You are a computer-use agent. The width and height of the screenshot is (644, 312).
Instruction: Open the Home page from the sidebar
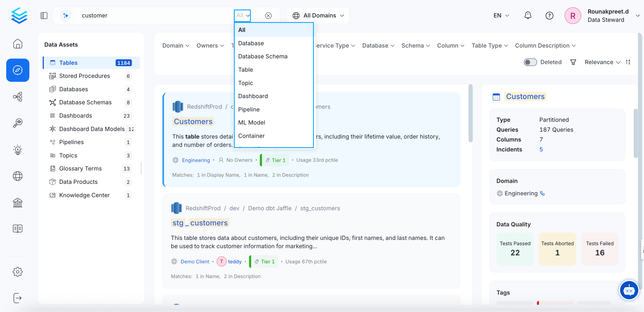pyautogui.click(x=18, y=44)
